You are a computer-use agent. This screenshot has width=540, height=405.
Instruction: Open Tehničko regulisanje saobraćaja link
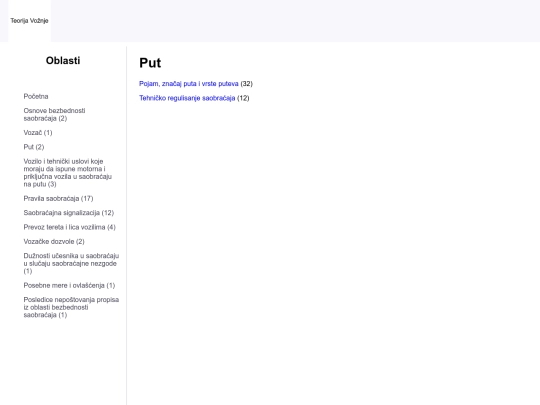187,98
